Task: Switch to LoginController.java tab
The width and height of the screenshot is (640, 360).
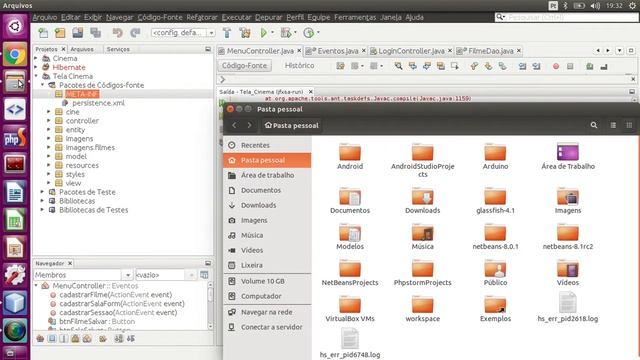Action: click(411, 51)
